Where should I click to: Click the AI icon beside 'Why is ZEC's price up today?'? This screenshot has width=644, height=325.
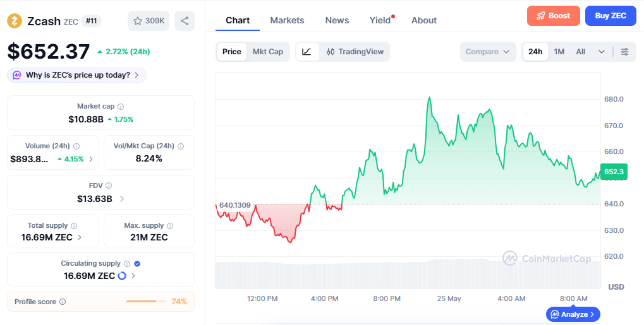tap(17, 75)
